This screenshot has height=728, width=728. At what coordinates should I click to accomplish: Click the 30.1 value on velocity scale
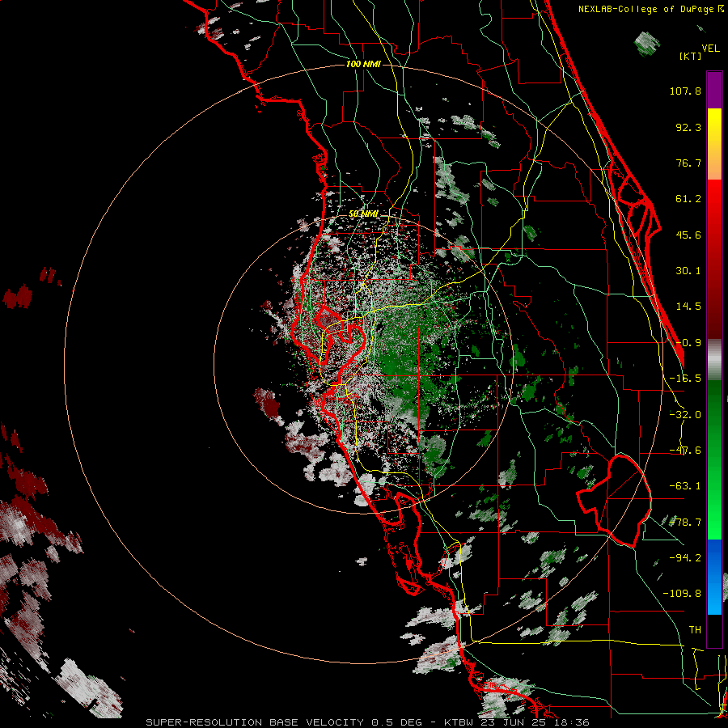[x=688, y=271]
